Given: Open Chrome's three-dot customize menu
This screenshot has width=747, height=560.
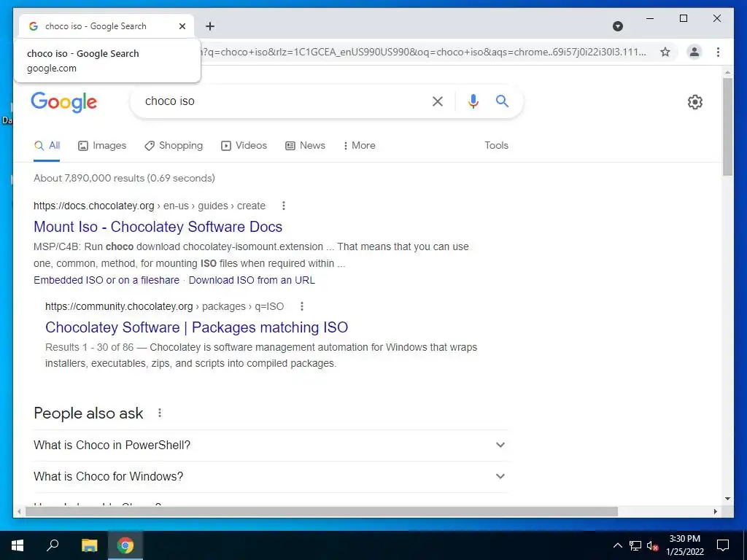Looking at the screenshot, I should click(718, 52).
